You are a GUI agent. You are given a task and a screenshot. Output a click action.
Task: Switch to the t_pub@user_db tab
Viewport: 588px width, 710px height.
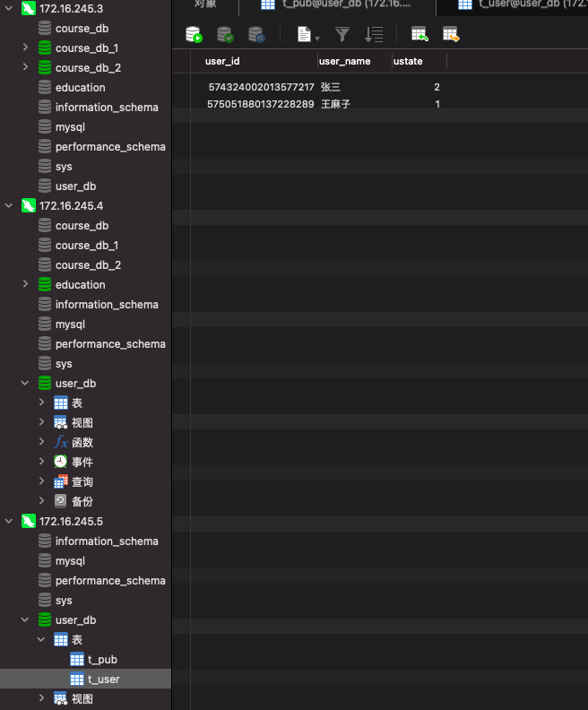click(x=337, y=4)
